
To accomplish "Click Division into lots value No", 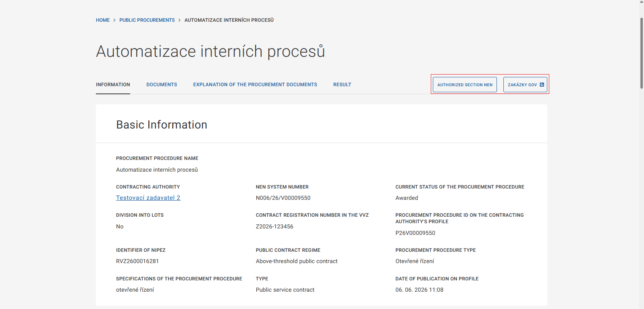I will pos(120,226).
